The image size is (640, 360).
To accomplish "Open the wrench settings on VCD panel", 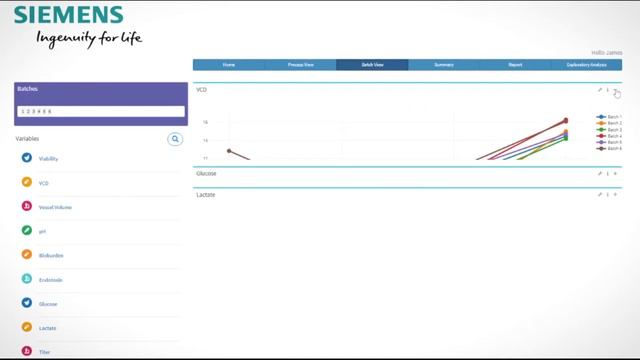I will pyautogui.click(x=600, y=90).
